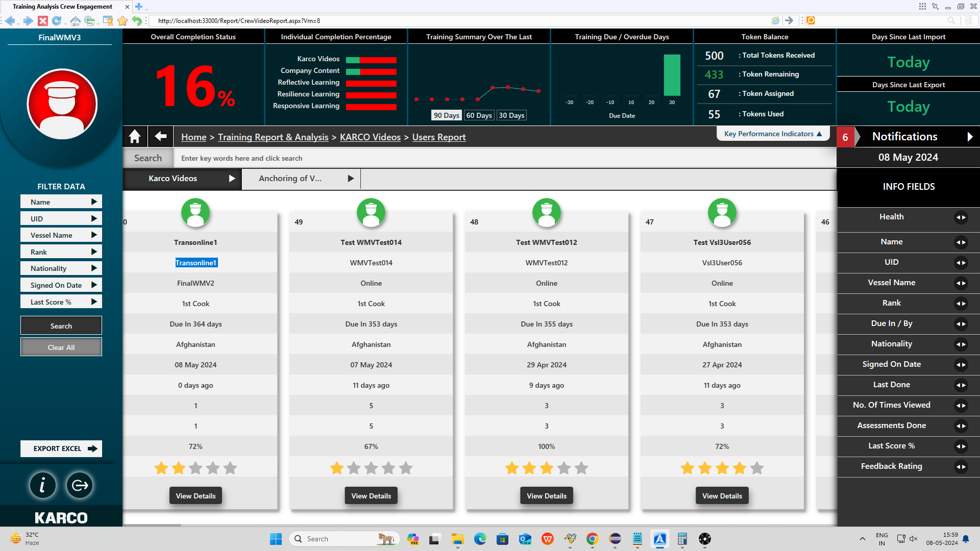Screen dimensions: 980x551
Task: Expand the Vessel Name filter
Action: pyautogui.click(x=61, y=235)
